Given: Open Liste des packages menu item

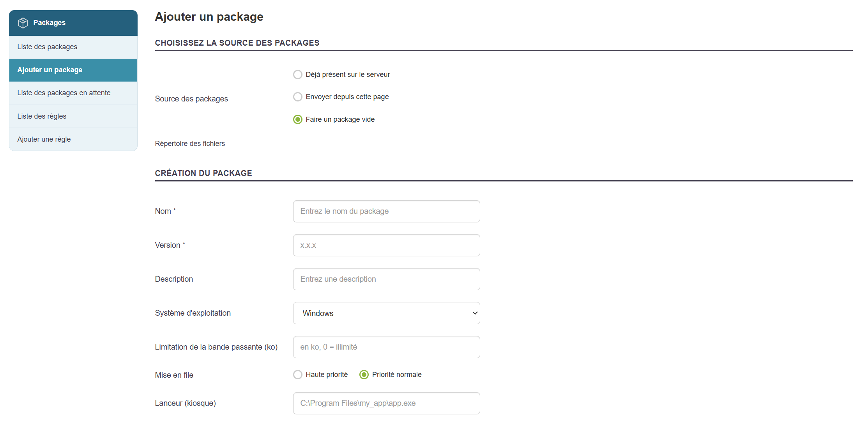Looking at the screenshot, I should click(47, 47).
